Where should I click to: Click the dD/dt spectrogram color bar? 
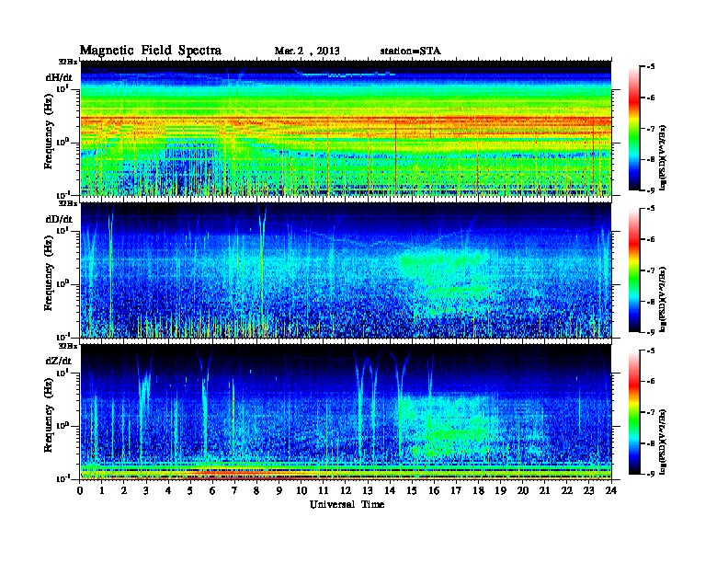634,270
